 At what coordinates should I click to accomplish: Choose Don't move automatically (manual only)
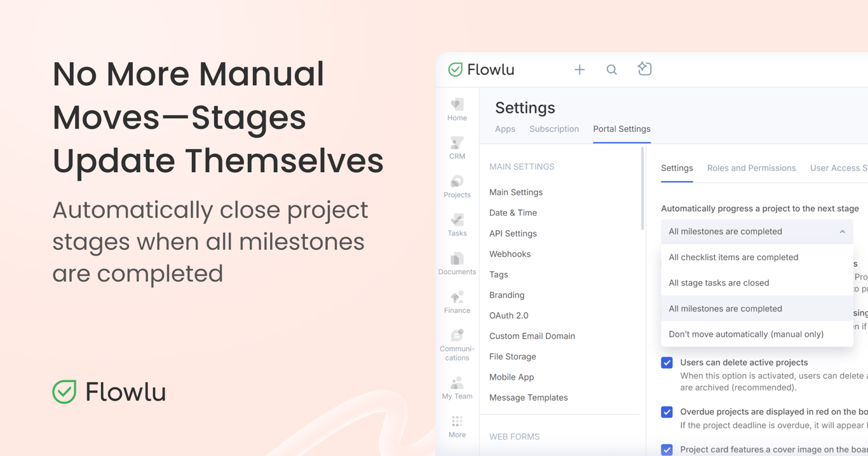point(757,334)
